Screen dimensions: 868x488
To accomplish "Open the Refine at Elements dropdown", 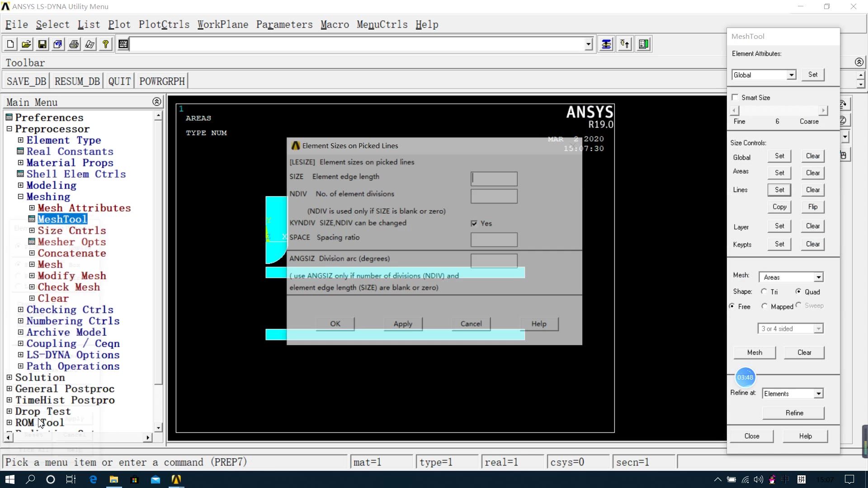I will click(819, 394).
